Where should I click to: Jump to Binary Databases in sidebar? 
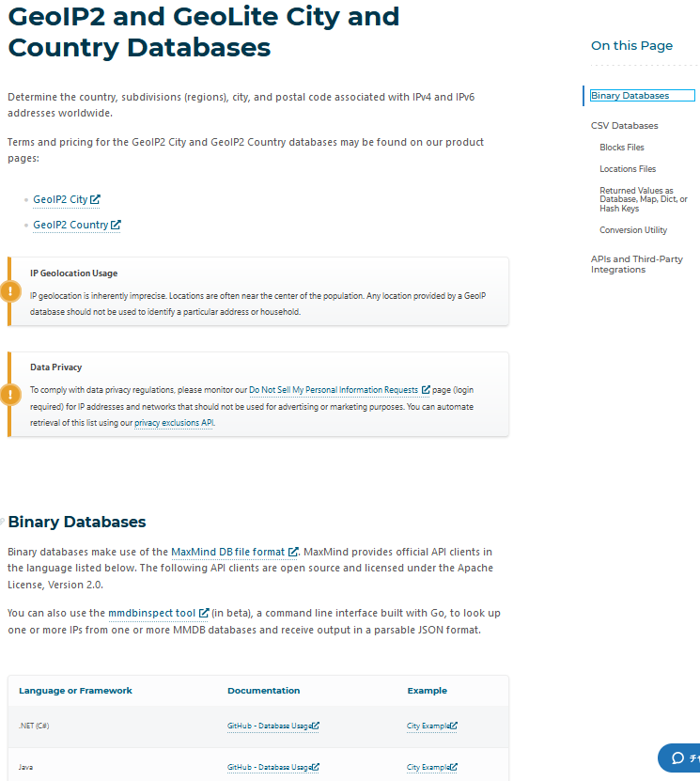643,96
